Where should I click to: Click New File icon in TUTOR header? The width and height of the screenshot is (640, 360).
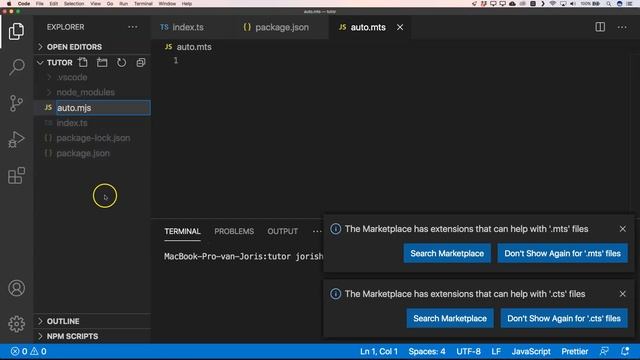click(x=83, y=62)
